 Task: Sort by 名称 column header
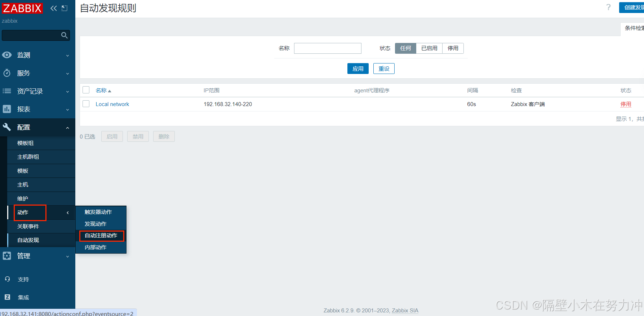tap(101, 91)
